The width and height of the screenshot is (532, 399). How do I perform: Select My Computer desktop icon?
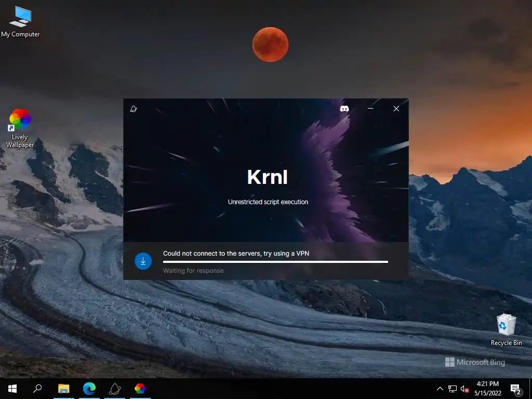[20, 22]
